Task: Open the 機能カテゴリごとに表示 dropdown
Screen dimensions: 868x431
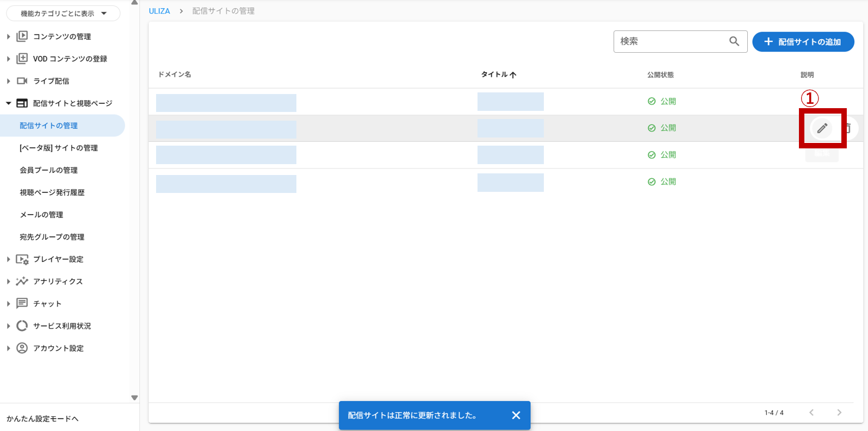Action: (x=63, y=14)
